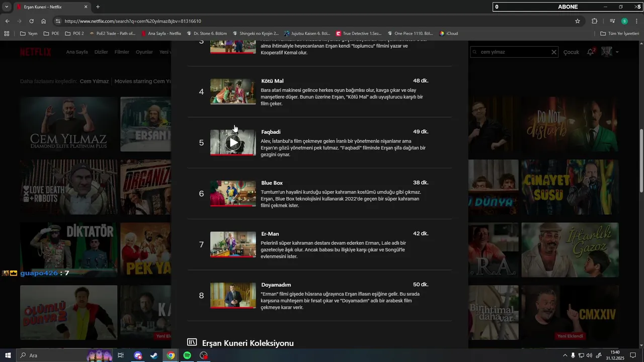The width and height of the screenshot is (644, 362).
Task: Open the Filmler menu item
Action: (x=122, y=52)
